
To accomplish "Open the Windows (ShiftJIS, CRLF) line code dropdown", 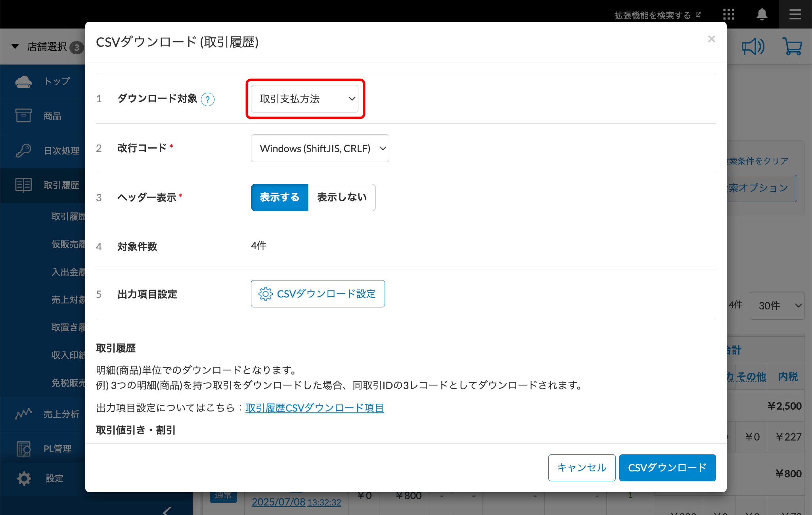I will tap(320, 149).
